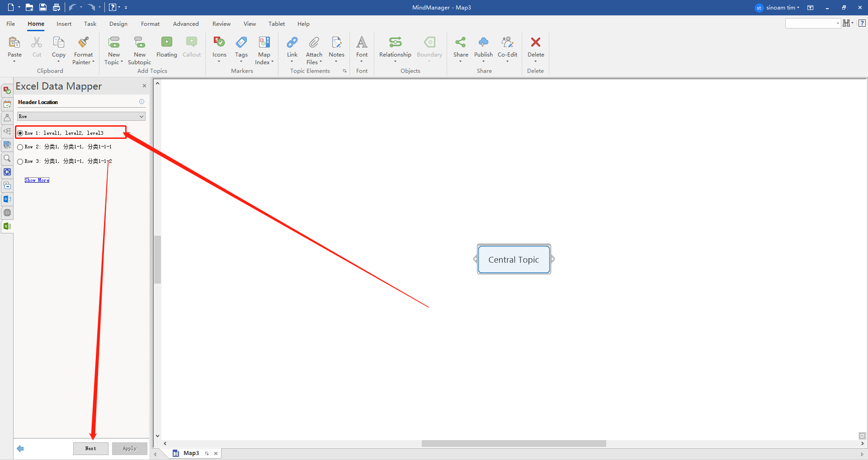Open the Attach Files paperclip icon

tap(314, 43)
